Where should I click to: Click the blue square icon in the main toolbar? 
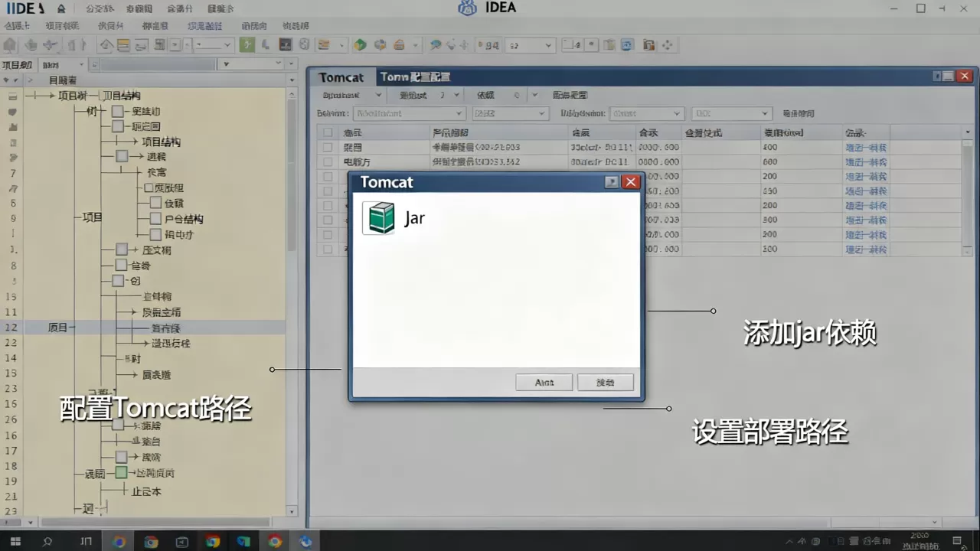click(x=628, y=45)
